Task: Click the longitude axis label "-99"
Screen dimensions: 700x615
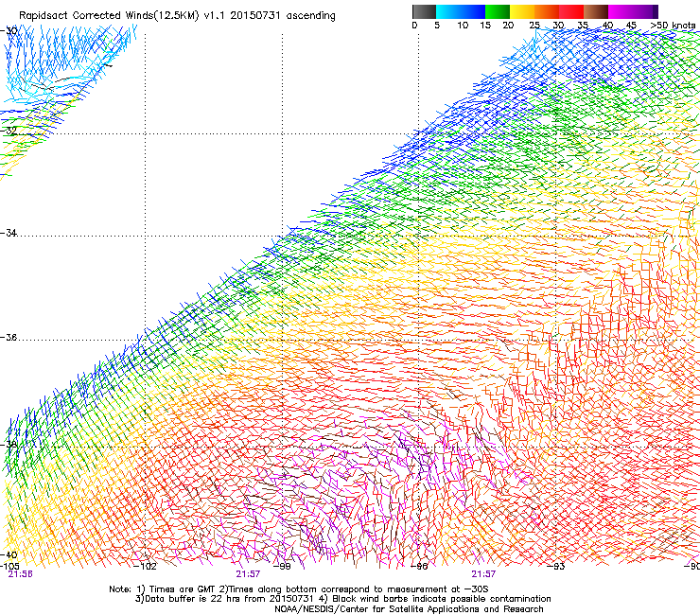Action: (282, 567)
